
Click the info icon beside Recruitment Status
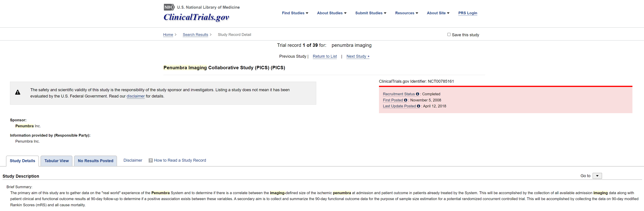(417, 94)
